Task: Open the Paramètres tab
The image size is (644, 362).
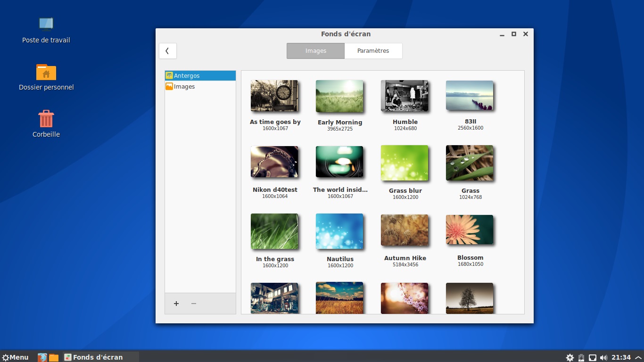Action: pos(373,51)
